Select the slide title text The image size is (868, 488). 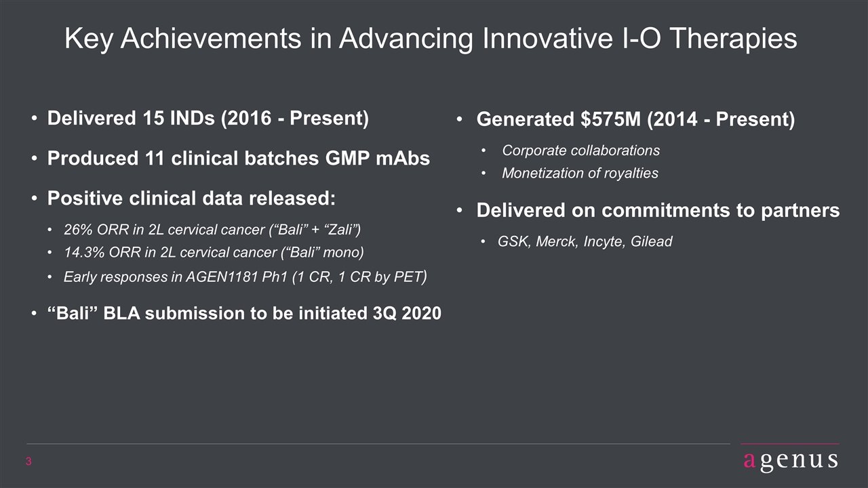(x=431, y=39)
